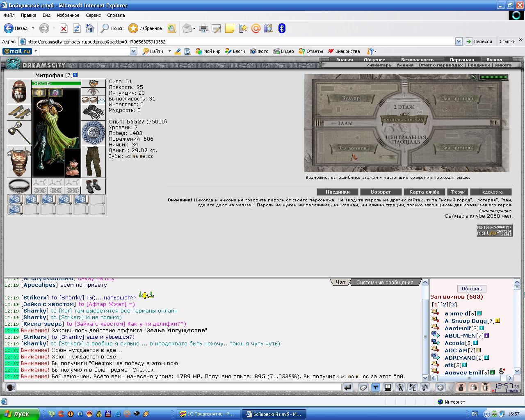Select the green pants slot
Viewport: 525px width, 420px height.
[x=94, y=162]
